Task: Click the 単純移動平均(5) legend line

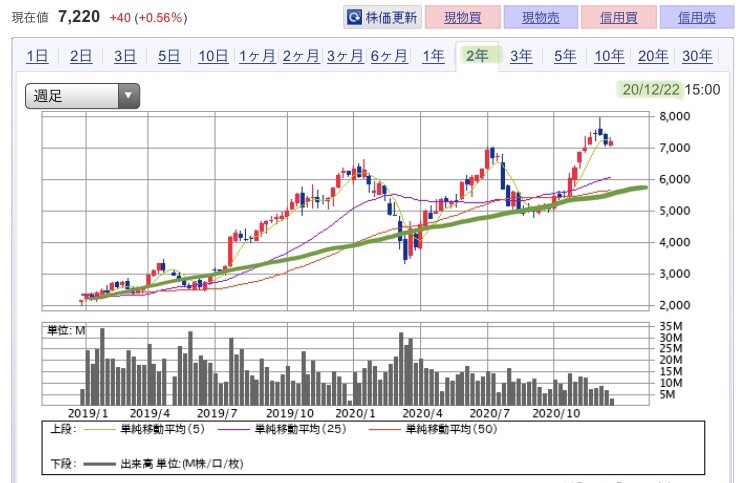Action: click(x=99, y=430)
